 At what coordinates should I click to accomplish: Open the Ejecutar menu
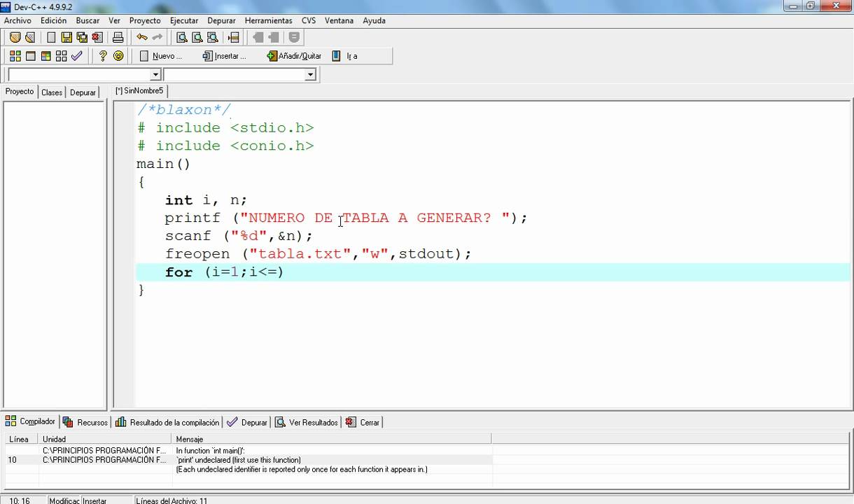pyautogui.click(x=184, y=20)
